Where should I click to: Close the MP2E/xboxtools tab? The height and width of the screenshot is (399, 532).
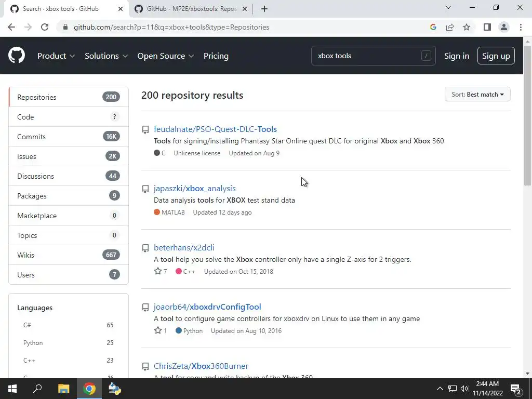click(245, 9)
